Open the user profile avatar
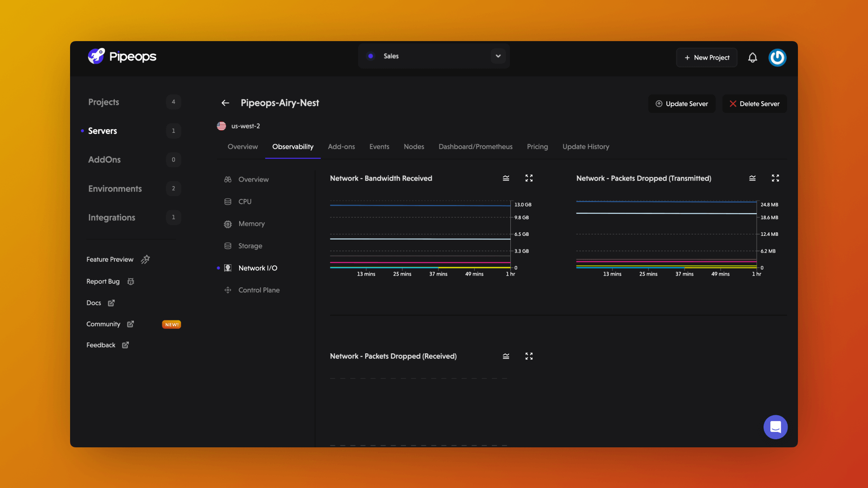868x488 pixels. coord(778,58)
